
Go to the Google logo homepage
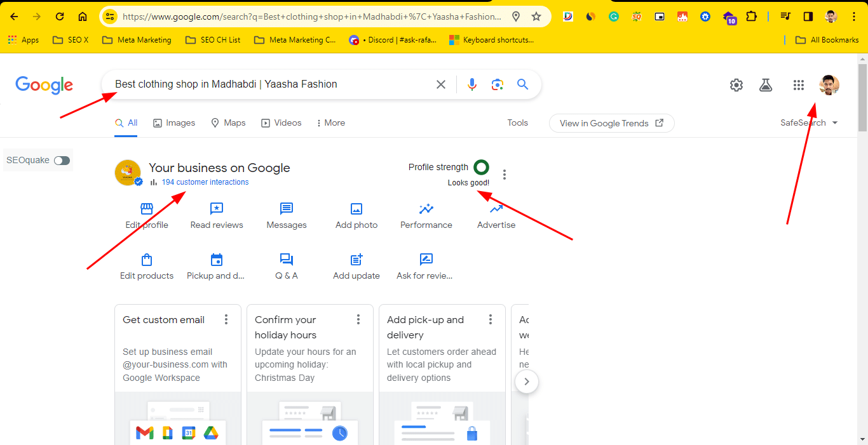(44, 85)
